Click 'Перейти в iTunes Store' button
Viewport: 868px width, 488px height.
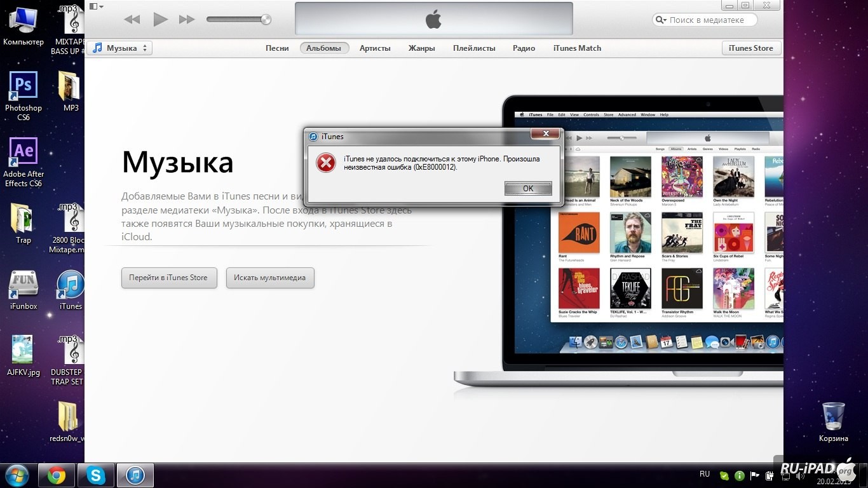click(168, 278)
